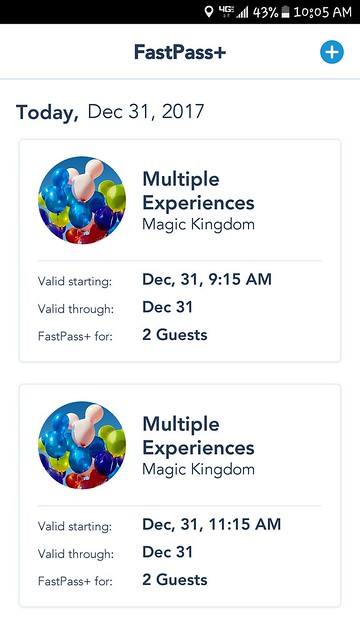Tap the Valid through Dec 31 in second card
360x640 pixels.
167,552
